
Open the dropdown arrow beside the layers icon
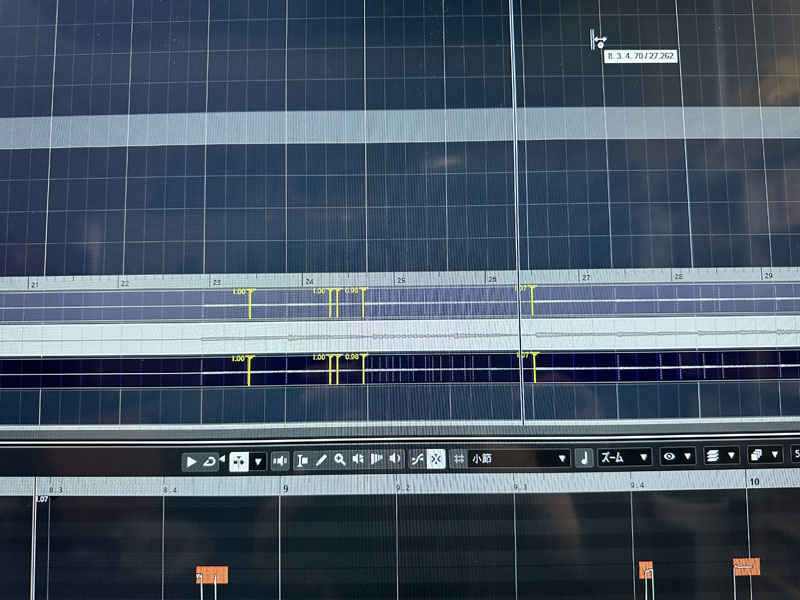point(731,455)
